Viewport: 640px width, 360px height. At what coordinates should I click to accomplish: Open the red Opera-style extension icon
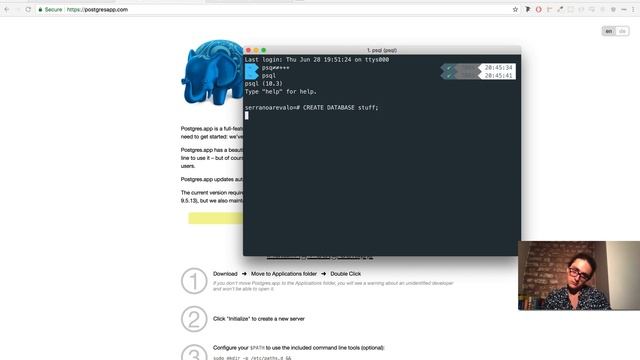[538, 9]
